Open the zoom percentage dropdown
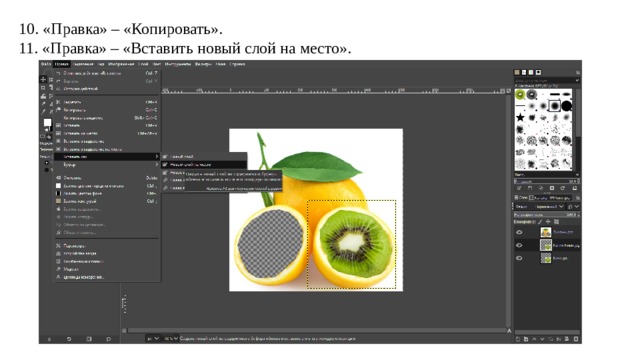This screenshot has width=640, height=360. point(171,339)
